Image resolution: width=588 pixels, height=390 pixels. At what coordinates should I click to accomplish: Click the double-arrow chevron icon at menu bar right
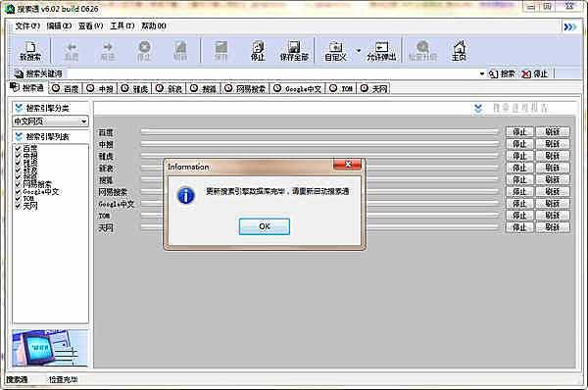coord(570,27)
